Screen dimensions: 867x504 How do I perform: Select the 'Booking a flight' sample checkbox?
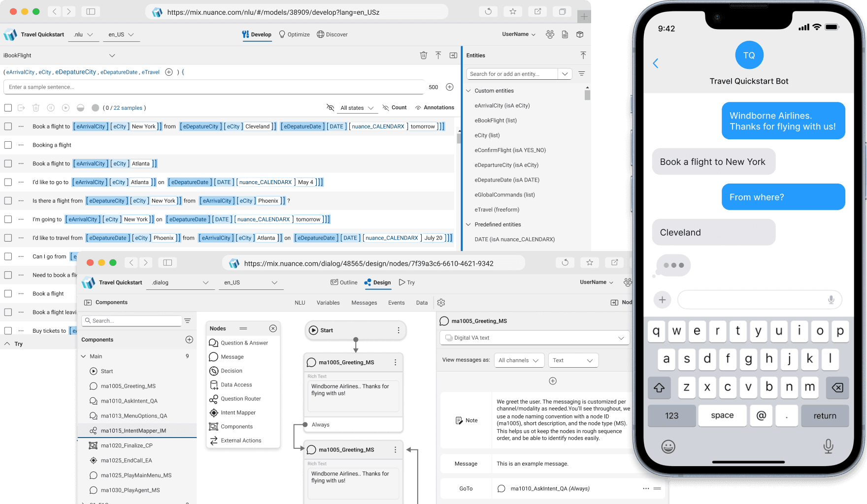(x=8, y=145)
